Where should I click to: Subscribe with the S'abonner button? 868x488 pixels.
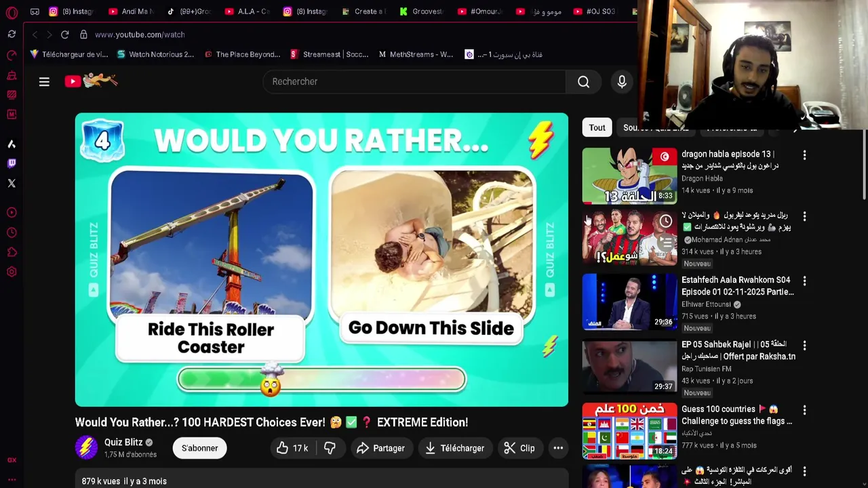[200, 448]
